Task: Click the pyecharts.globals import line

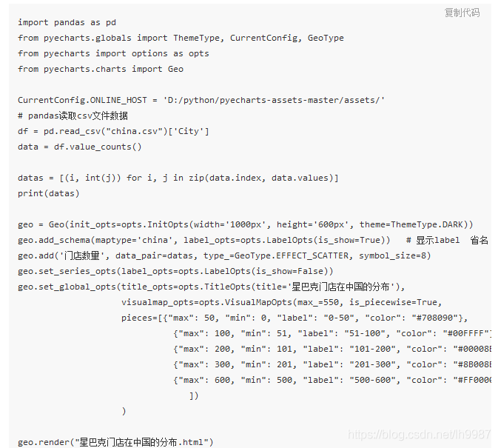Action: tap(181, 38)
